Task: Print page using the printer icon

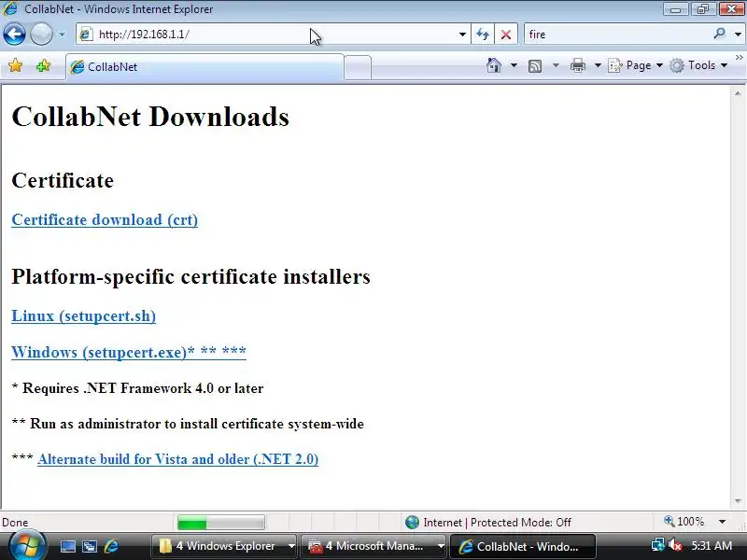Action: click(x=577, y=65)
